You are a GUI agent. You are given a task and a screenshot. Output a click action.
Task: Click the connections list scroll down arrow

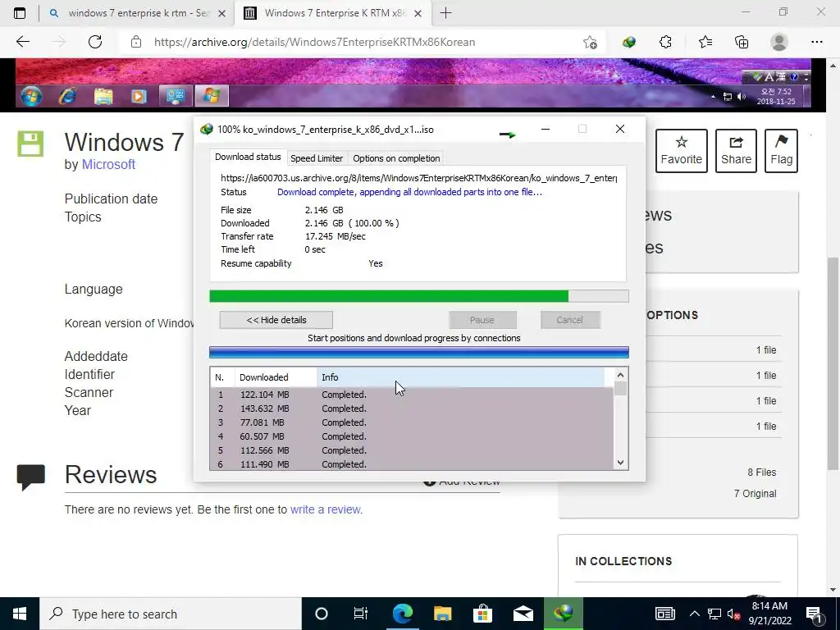click(620, 463)
